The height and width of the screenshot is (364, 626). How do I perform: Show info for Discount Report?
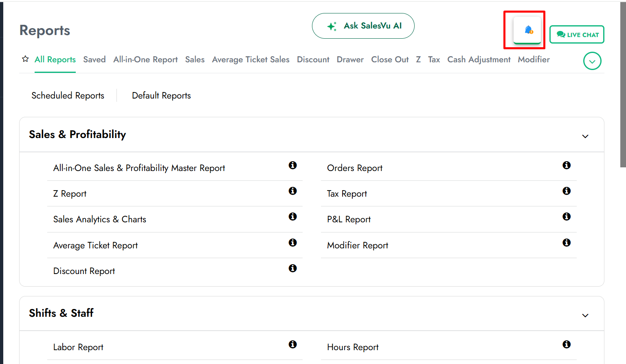pyautogui.click(x=292, y=268)
